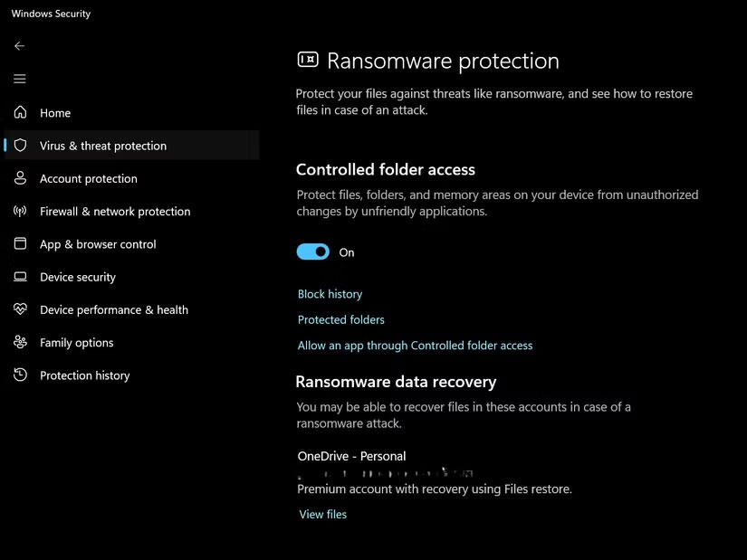
Task: Click the Account protection person icon
Action: click(x=19, y=178)
